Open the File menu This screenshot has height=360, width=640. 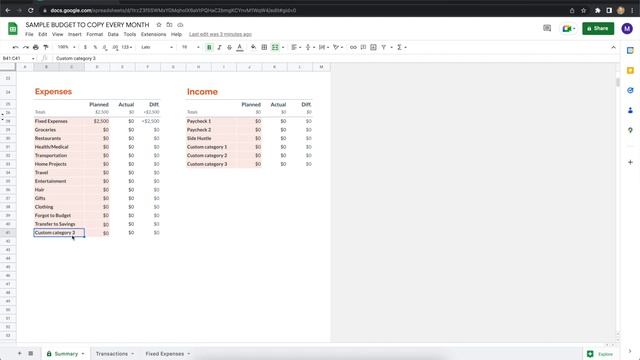pos(29,34)
